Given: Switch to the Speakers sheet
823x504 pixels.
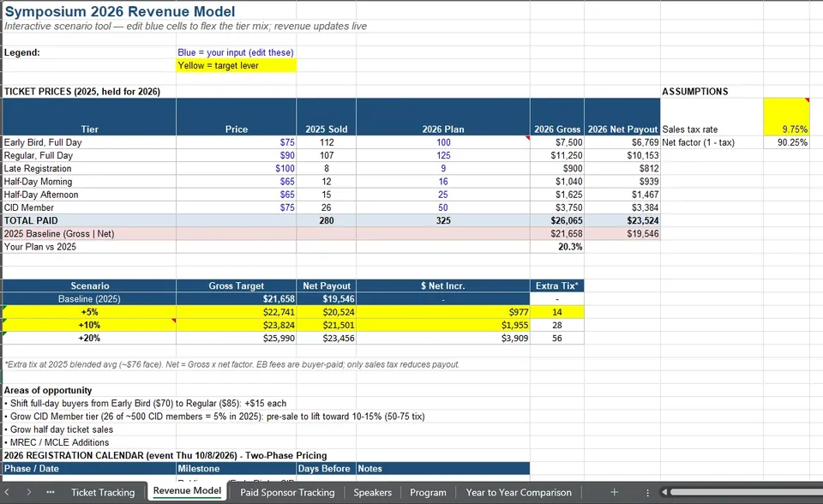Looking at the screenshot, I should click(373, 493).
